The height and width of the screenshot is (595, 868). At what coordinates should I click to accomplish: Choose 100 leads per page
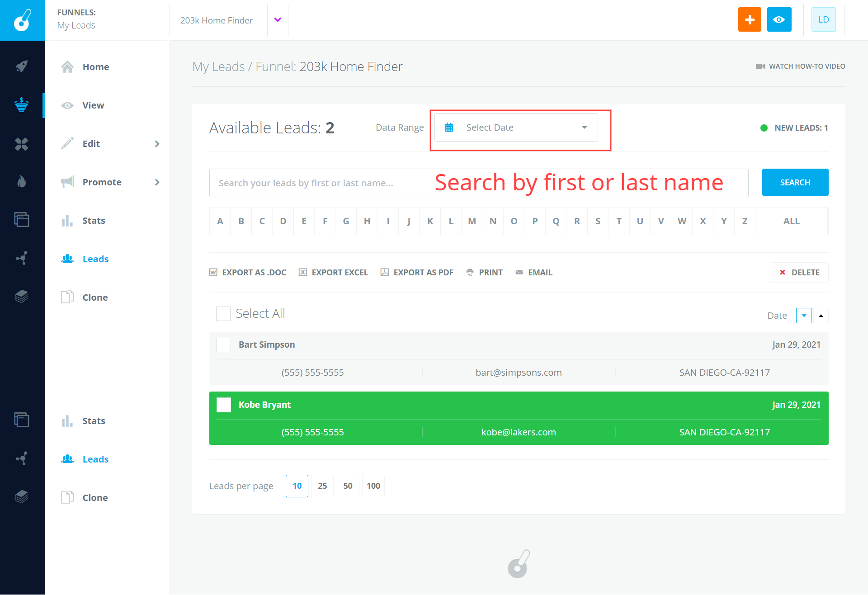point(373,486)
